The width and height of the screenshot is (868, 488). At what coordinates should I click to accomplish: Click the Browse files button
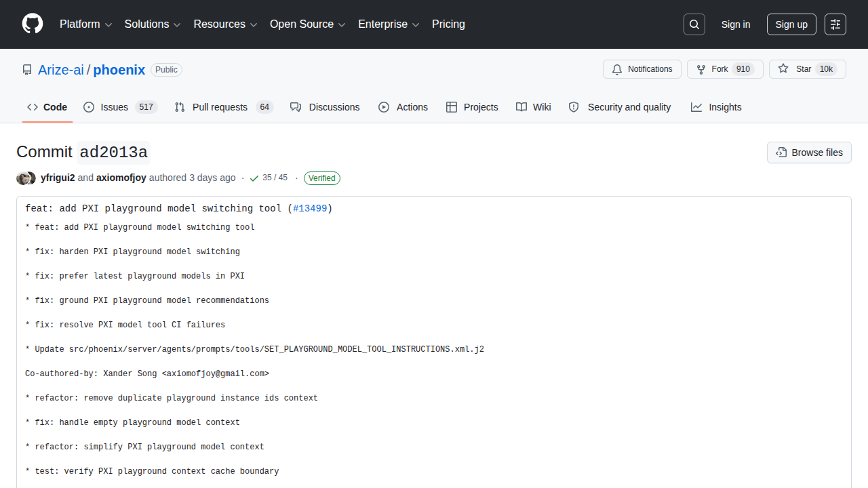(x=809, y=152)
